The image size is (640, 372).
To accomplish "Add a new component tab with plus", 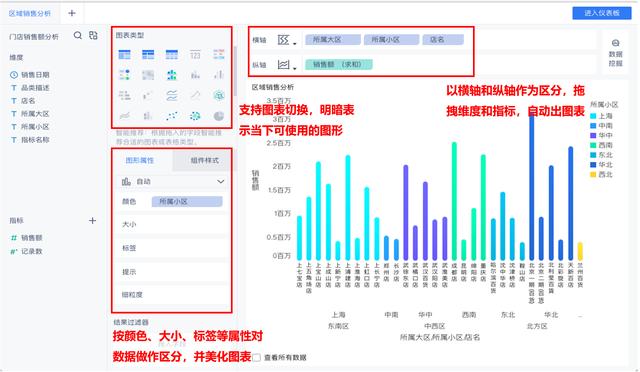I will click(x=72, y=13).
